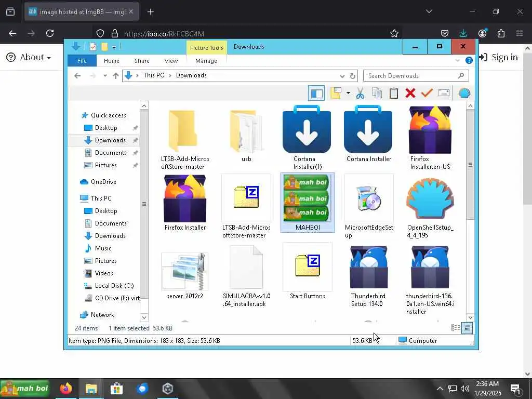
Task: Select the Start Buttons zip file
Action: point(308,271)
